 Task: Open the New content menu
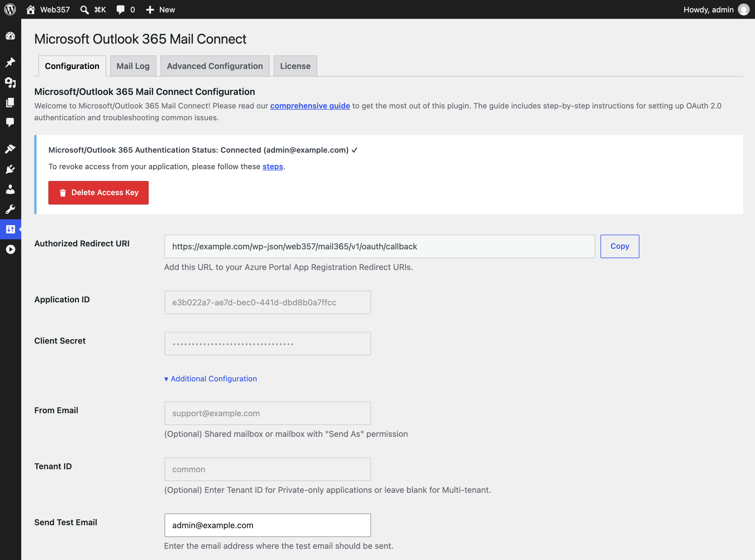[x=160, y=9]
